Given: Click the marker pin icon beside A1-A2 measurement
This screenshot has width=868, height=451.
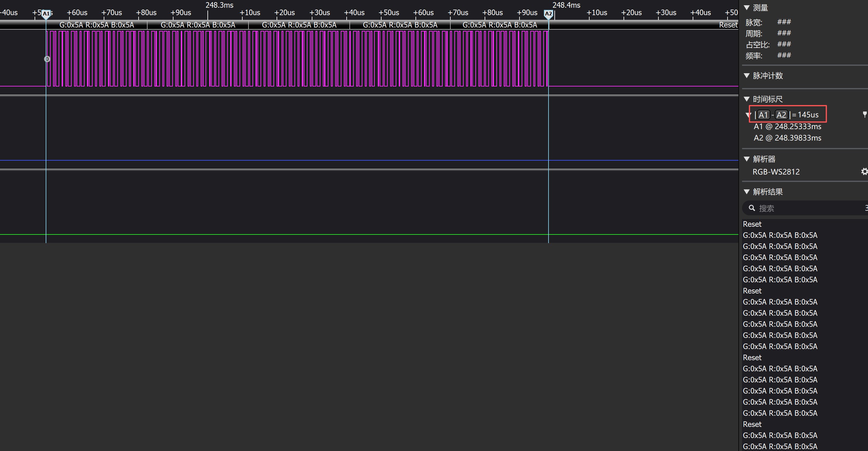Looking at the screenshot, I should point(865,115).
